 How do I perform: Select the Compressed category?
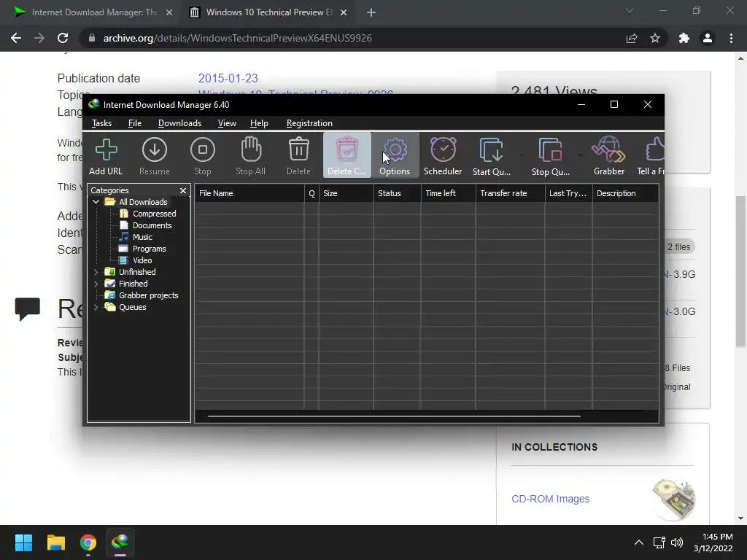click(x=155, y=214)
